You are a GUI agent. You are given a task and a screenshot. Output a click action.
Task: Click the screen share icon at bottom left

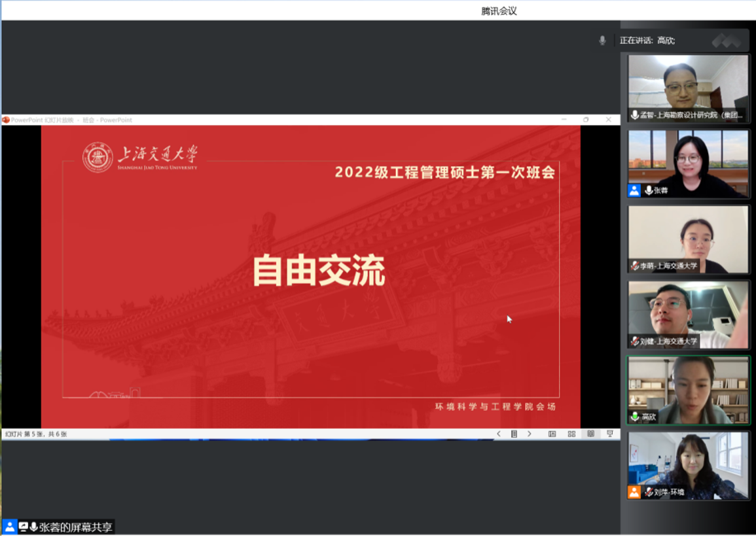click(x=24, y=527)
